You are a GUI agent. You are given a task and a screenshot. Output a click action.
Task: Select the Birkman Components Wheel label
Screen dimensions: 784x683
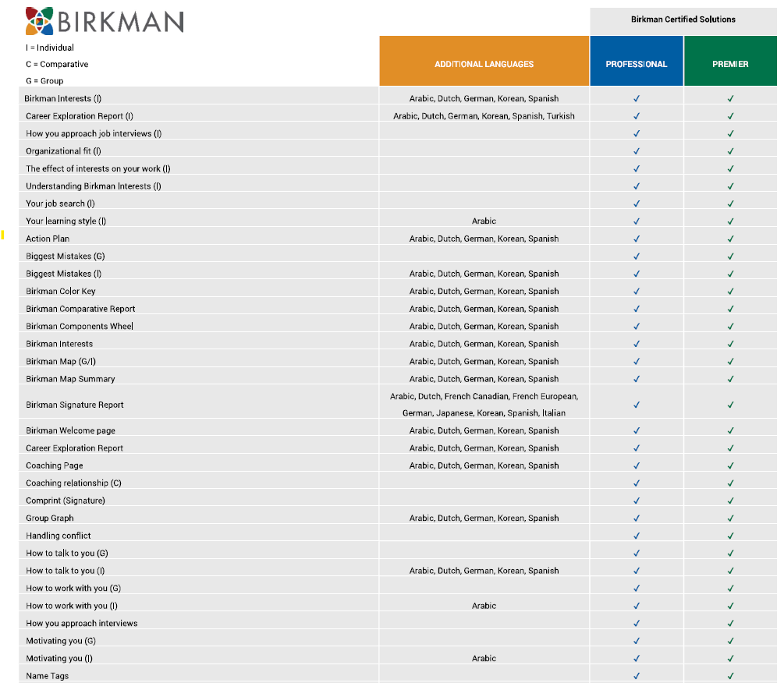click(x=80, y=326)
